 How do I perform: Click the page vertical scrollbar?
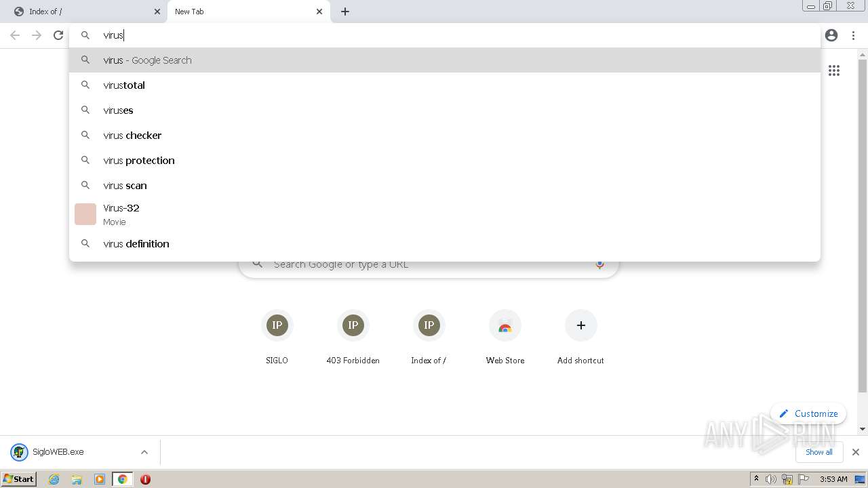coord(863,224)
